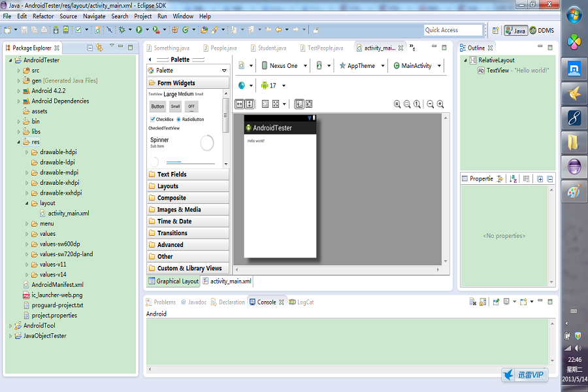This screenshot has height=392, width=588.
Task: Click the OFF toggle button widget
Action: coord(191,106)
